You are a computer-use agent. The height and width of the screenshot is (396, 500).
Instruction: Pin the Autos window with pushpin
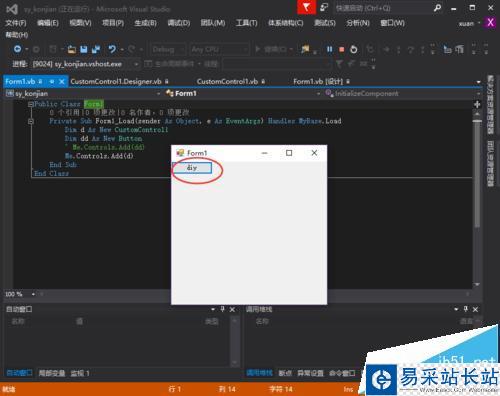pyautogui.click(x=222, y=309)
